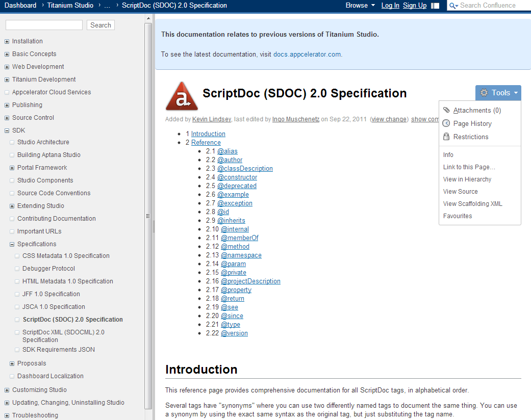Jump to the @memberOf link
The height and width of the screenshot is (420, 531).
[x=239, y=238]
